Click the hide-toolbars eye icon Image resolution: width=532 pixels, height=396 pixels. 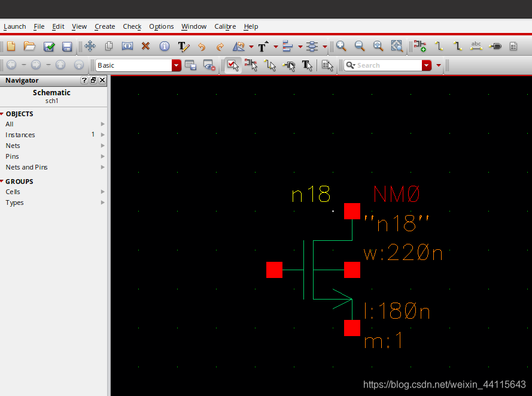click(209, 65)
